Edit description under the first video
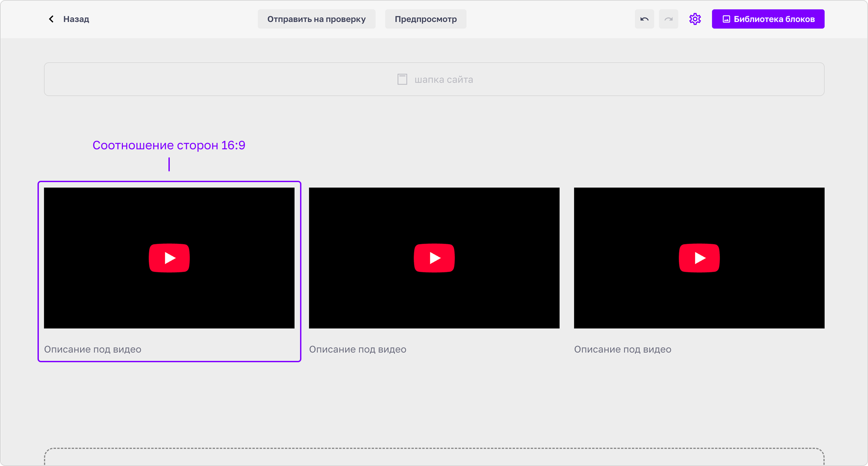Image resolution: width=868 pixels, height=466 pixels. pyautogui.click(x=93, y=349)
